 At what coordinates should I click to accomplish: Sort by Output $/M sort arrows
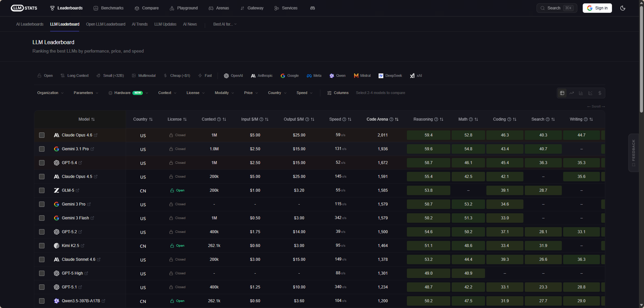[313, 119]
